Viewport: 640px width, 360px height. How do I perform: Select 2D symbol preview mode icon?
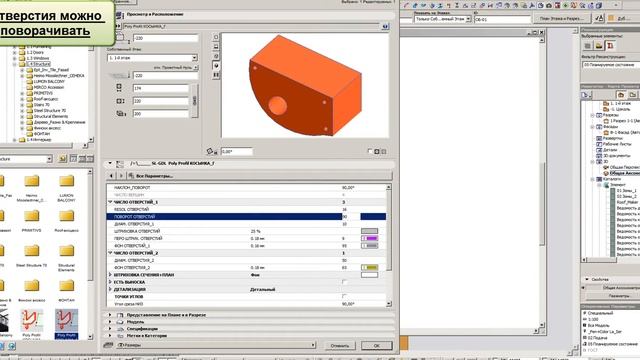pyautogui.click(x=216, y=37)
